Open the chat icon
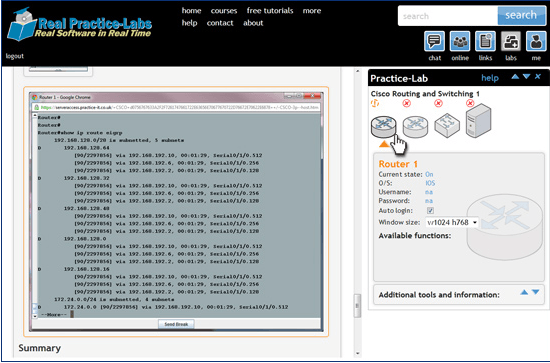Viewport: 550px width, 363px height. pos(435,41)
